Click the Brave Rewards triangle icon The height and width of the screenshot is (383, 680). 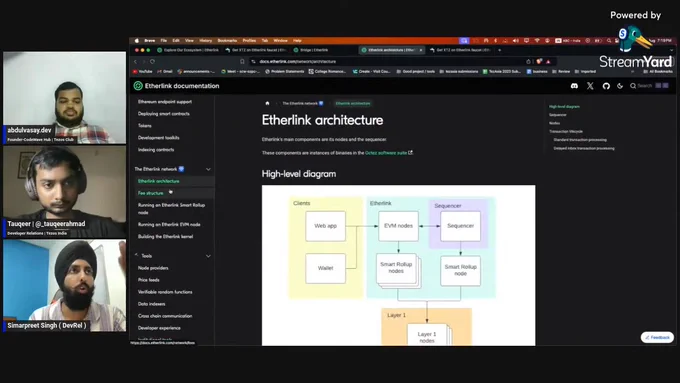[548, 62]
